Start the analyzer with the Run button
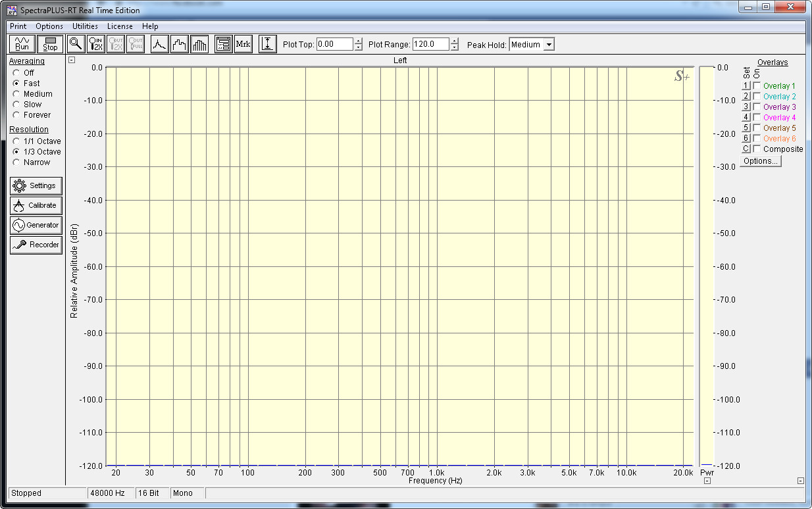This screenshot has height=509, width=812. [x=22, y=44]
